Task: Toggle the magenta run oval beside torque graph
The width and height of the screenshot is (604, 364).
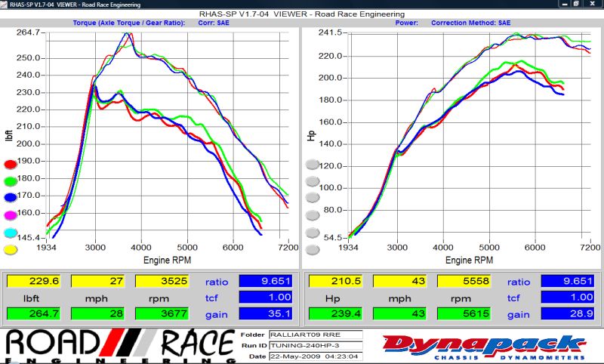Action: 11,215
